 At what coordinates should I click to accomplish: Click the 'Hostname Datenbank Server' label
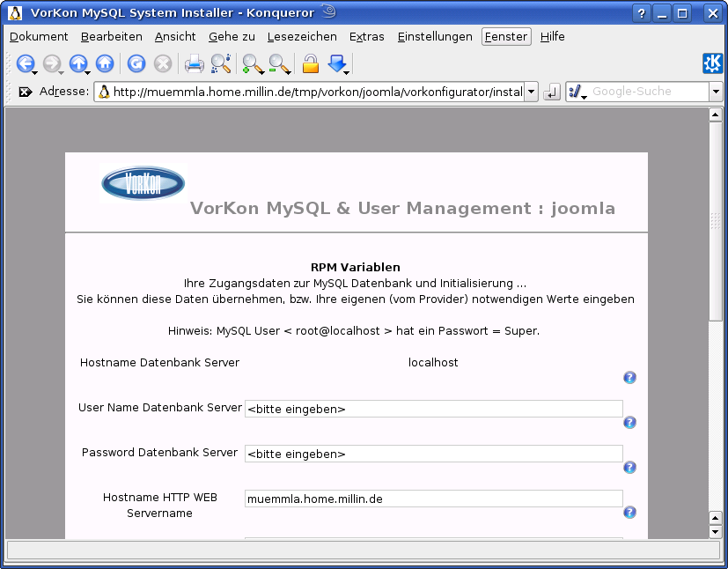[159, 363]
